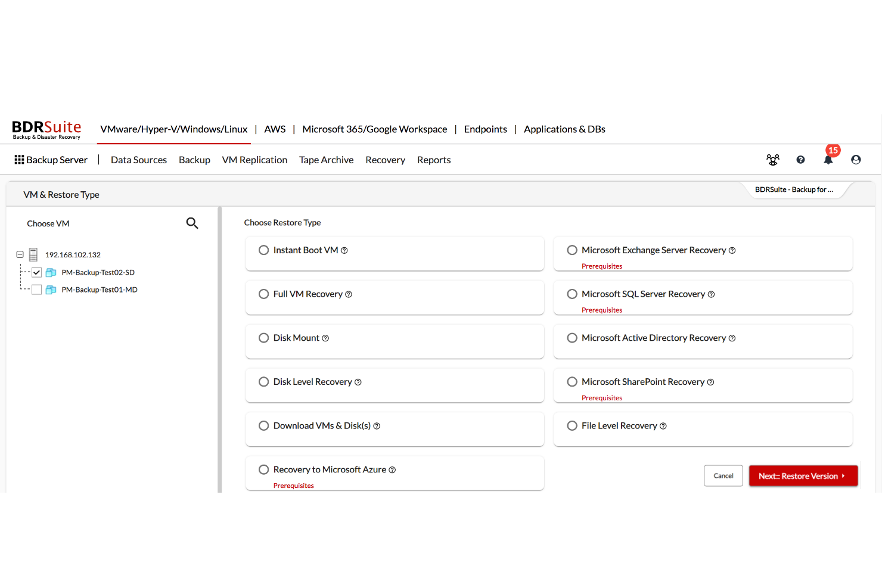This screenshot has width=882, height=588.
Task: Switch to the Endpoints tab
Action: tap(486, 129)
